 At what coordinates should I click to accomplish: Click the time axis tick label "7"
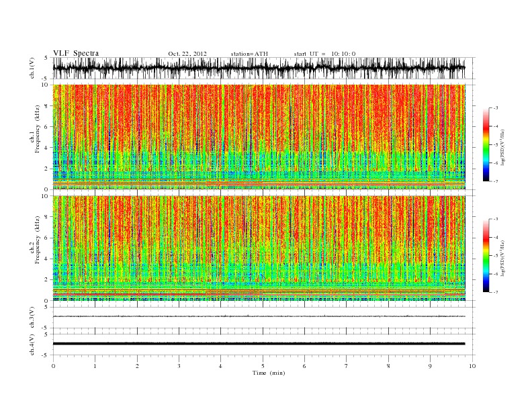click(347, 366)
